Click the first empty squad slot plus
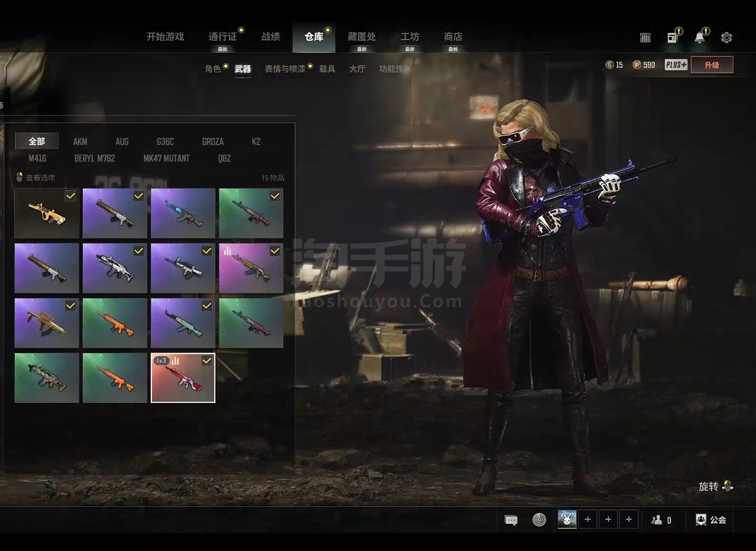 point(588,520)
